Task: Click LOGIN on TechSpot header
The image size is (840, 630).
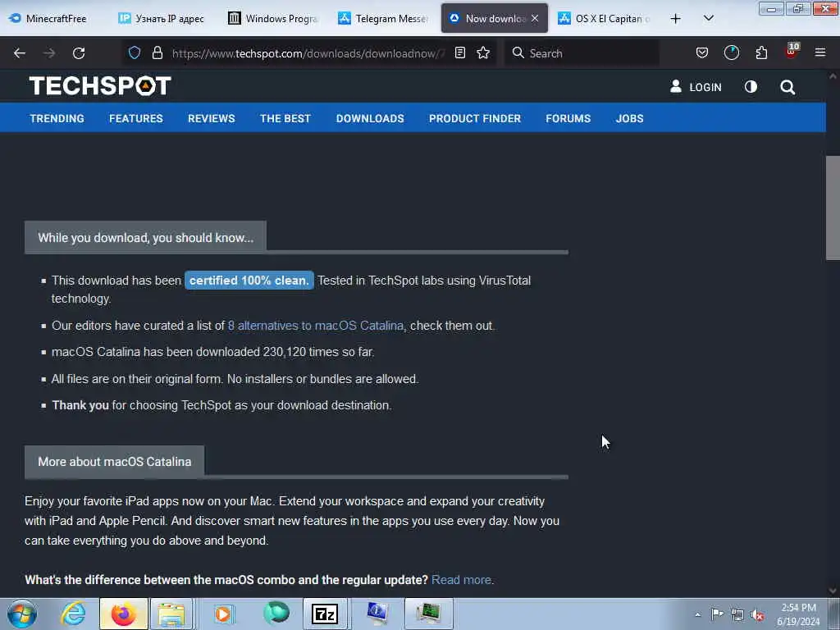Action: pyautogui.click(x=696, y=87)
